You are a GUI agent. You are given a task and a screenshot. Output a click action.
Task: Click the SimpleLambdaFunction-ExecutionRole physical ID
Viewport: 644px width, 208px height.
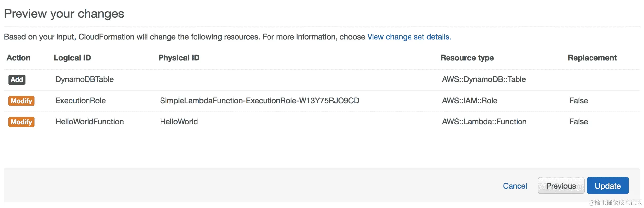tap(260, 101)
